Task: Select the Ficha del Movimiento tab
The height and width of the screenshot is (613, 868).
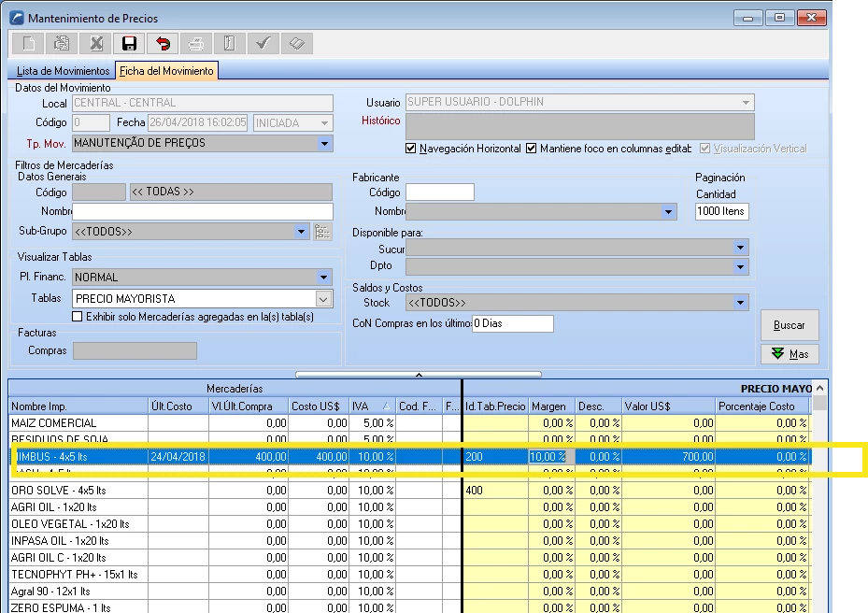Action: click(166, 71)
